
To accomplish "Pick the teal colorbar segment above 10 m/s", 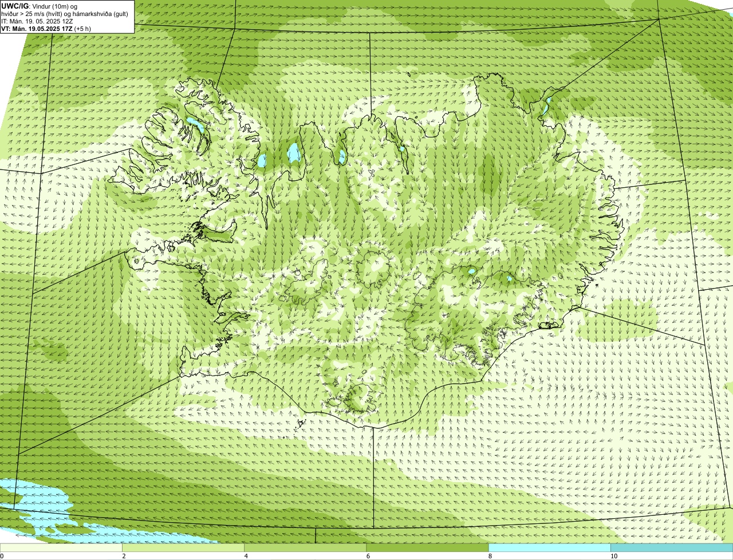I will [x=672, y=547].
